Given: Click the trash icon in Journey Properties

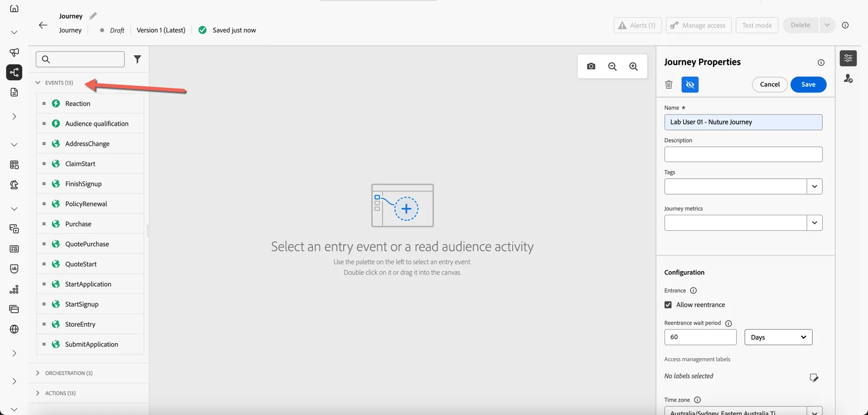Looking at the screenshot, I should pos(669,84).
